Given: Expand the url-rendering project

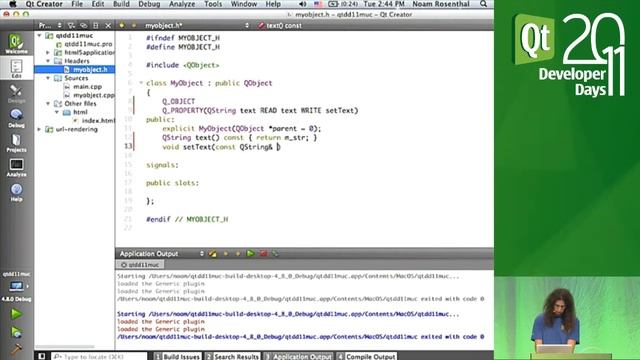Looking at the screenshot, I should pos(39,129).
